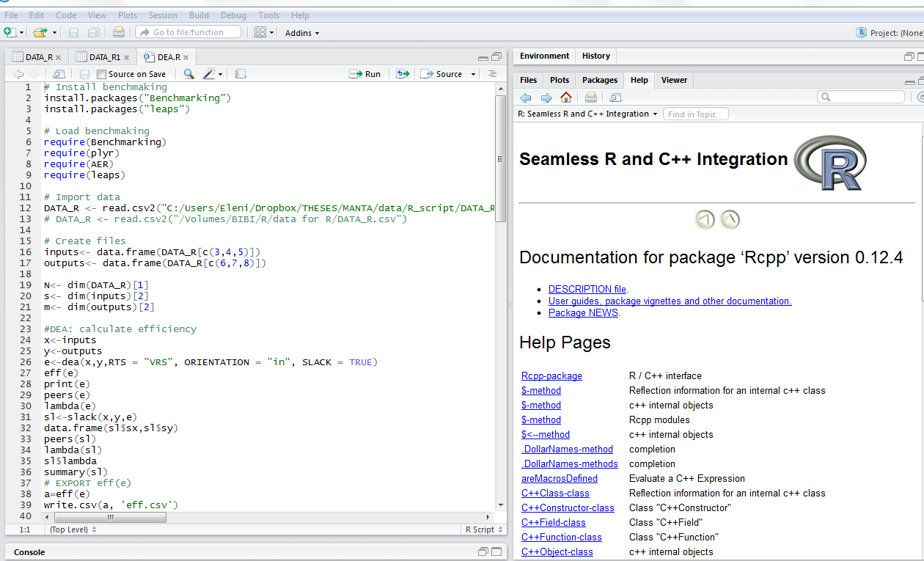Click the main toolbar Print icon
The width and height of the screenshot is (924, 561).
coord(119,32)
